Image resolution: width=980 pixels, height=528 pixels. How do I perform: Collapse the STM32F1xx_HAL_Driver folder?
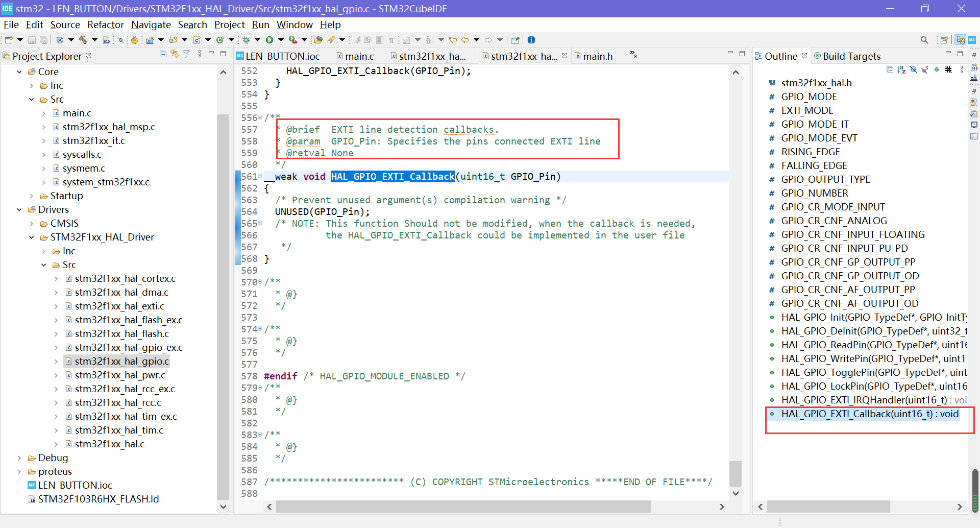point(32,237)
